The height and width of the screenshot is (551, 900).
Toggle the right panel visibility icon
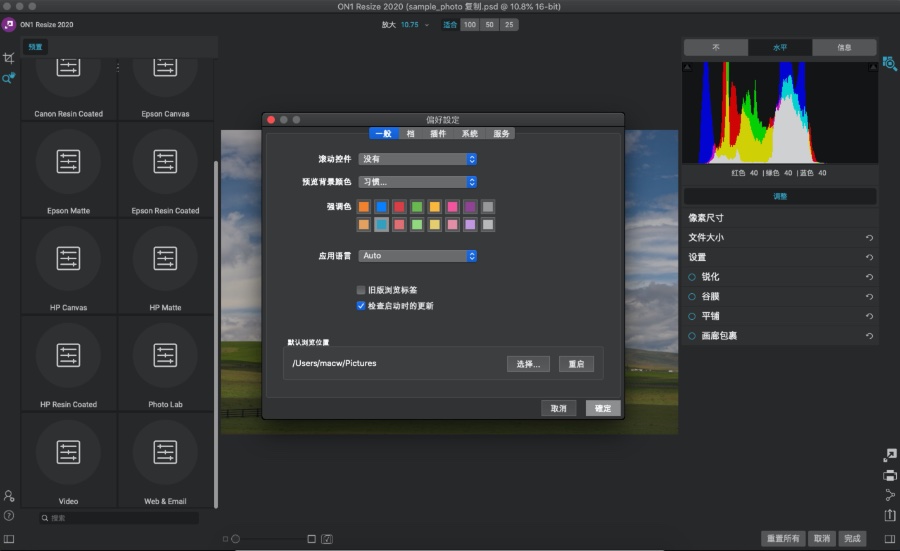tap(890, 539)
